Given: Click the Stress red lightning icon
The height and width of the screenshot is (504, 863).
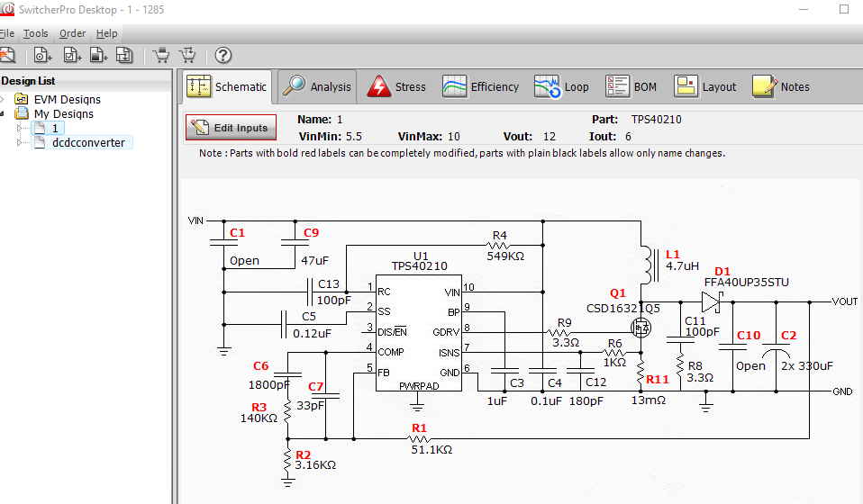Looking at the screenshot, I should tap(378, 86).
